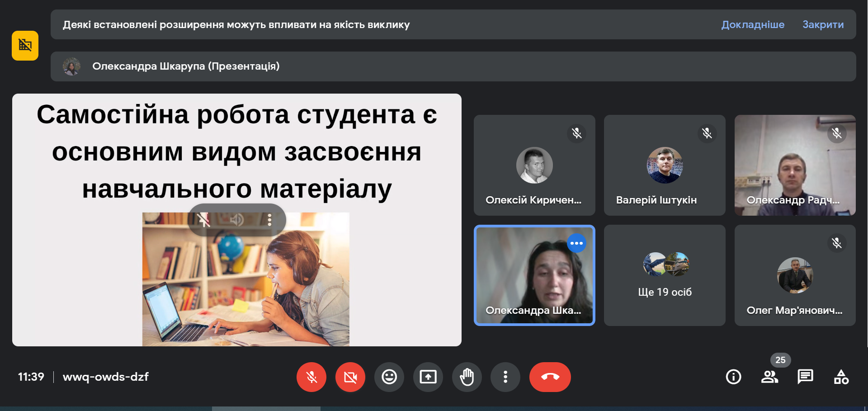Mute the presentation audio speaker icon
This screenshot has width=868, height=411.
[236, 220]
